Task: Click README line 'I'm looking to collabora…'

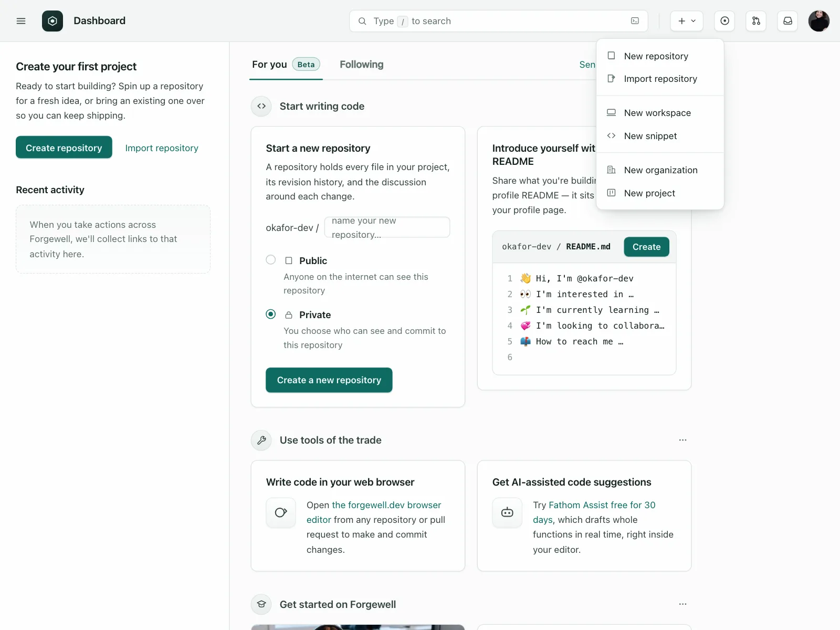Action: coord(593,325)
